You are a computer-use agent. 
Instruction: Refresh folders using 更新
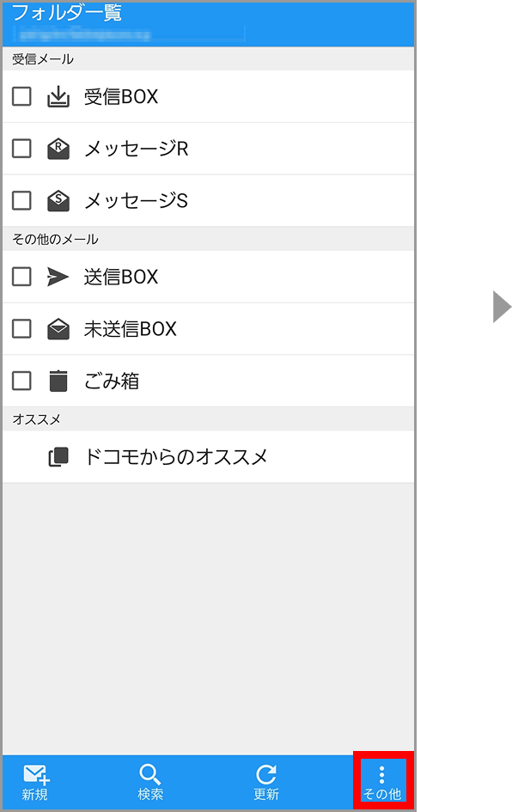click(266, 780)
